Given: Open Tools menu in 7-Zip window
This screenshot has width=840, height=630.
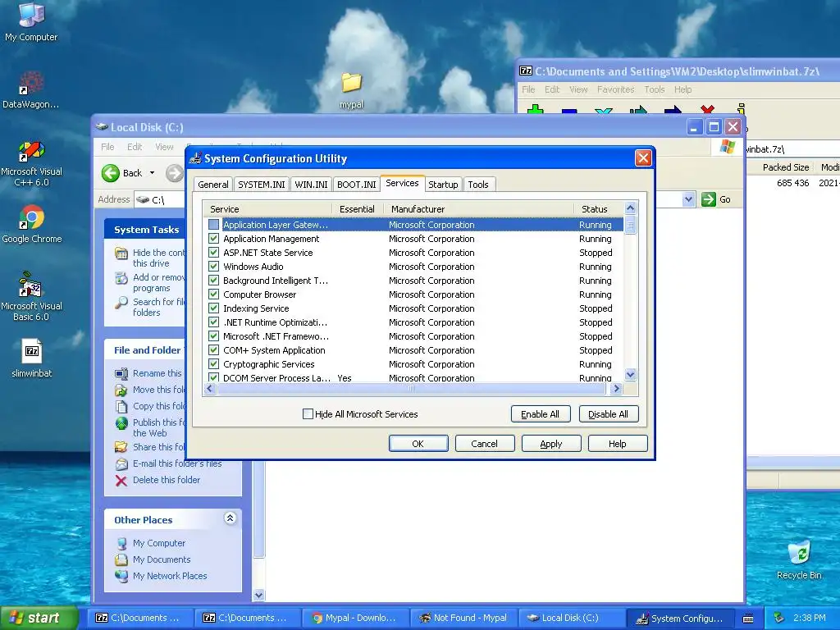Looking at the screenshot, I should pyautogui.click(x=654, y=89).
